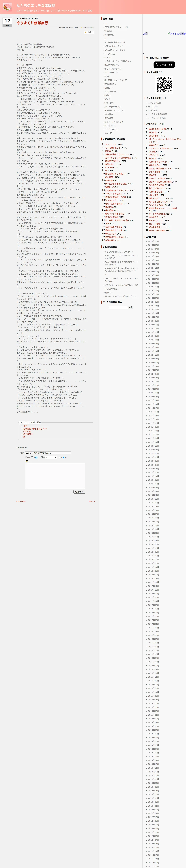Viewport: 186px width, 868px height.
Task: Open the オールブログ 体験談 link
Action: coord(157,118)
